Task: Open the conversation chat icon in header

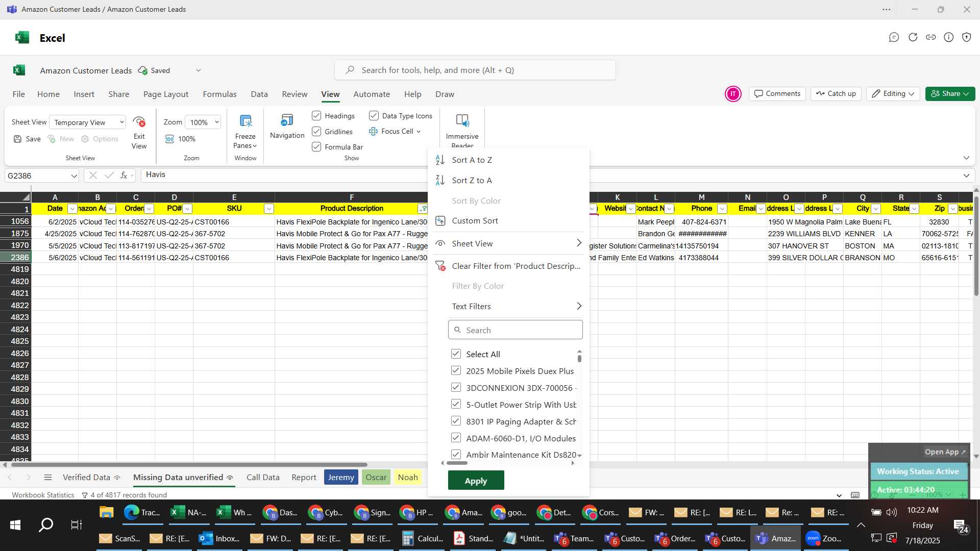Action: point(894,37)
